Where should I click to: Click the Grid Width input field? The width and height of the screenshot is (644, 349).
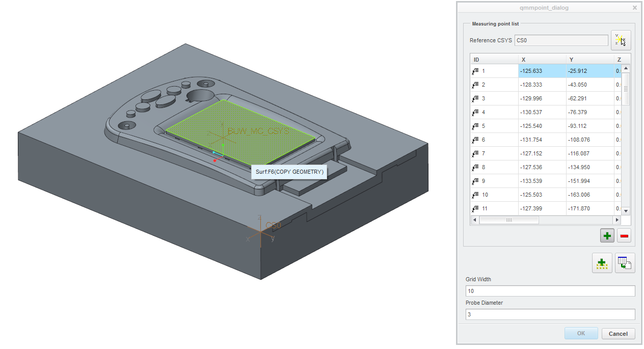point(550,291)
